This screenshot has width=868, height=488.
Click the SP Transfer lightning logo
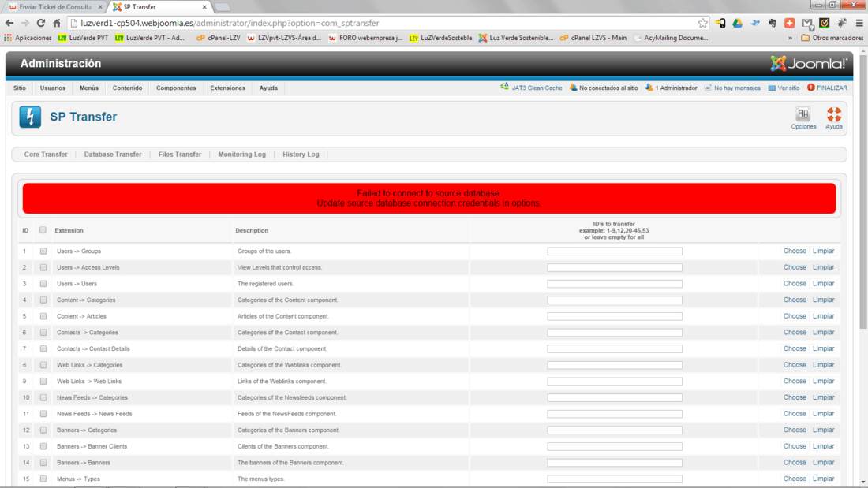[x=30, y=117]
